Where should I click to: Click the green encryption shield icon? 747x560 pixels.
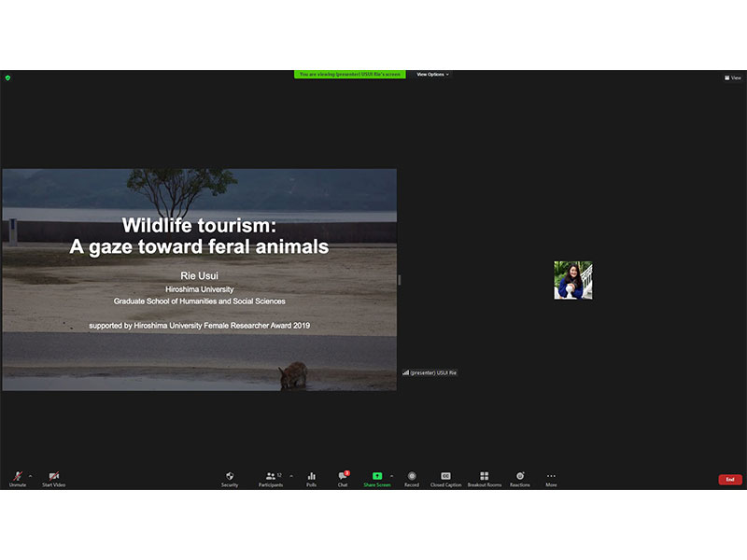7,77
